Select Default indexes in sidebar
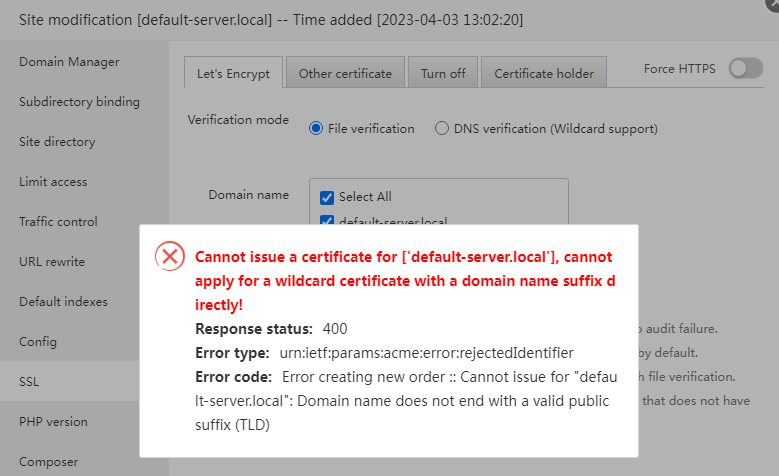779x476 pixels. tap(63, 302)
